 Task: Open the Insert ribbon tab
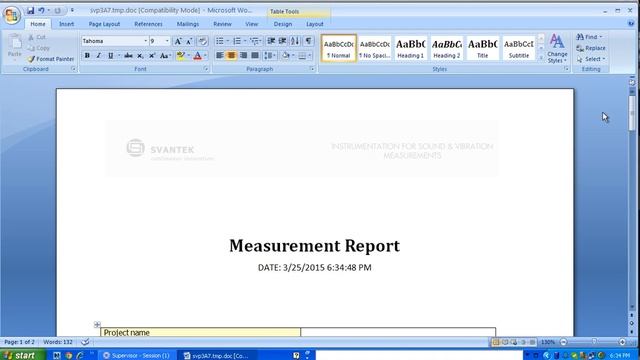[67, 24]
